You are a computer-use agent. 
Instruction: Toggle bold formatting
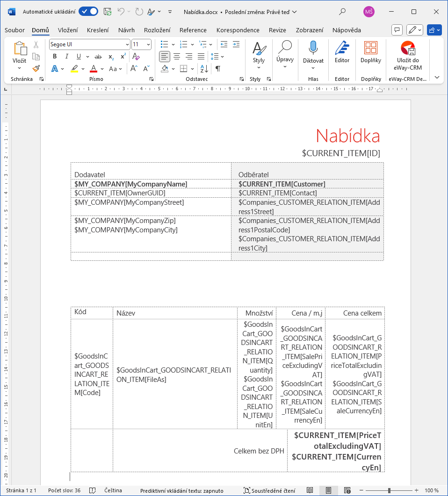click(x=55, y=57)
